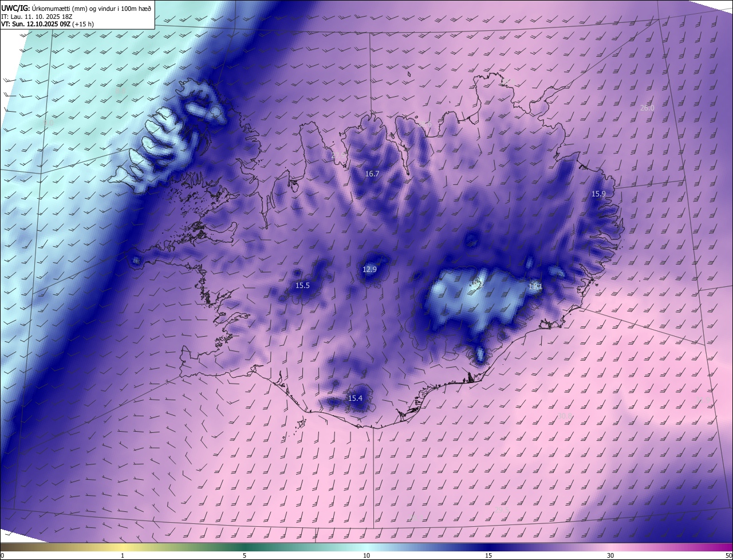Click the 1 tick on the color scale
The width and height of the screenshot is (733, 560).
[x=123, y=555]
